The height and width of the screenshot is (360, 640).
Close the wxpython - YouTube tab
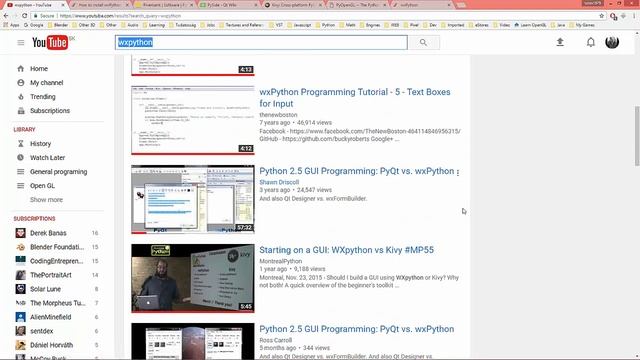tap(63, 5)
